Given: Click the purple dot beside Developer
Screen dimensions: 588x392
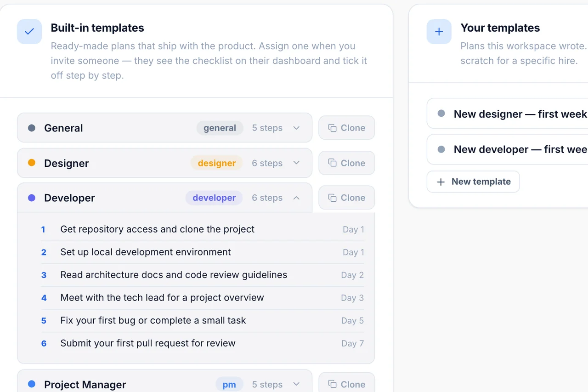Looking at the screenshot, I should [32, 198].
